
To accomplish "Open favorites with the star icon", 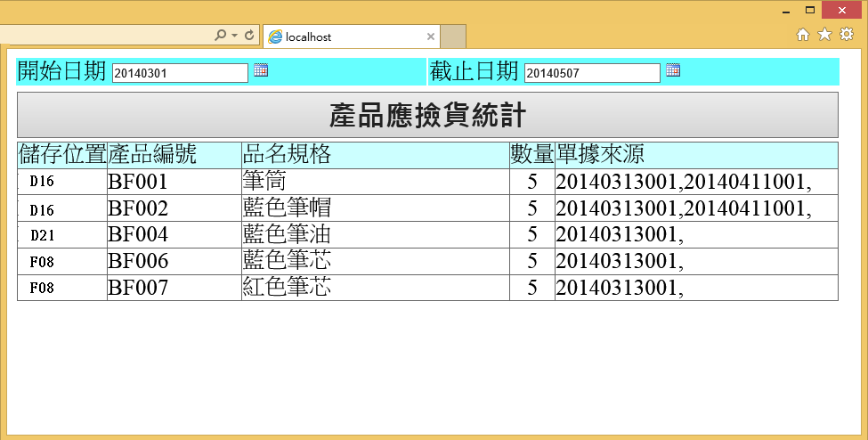I will pos(824,35).
